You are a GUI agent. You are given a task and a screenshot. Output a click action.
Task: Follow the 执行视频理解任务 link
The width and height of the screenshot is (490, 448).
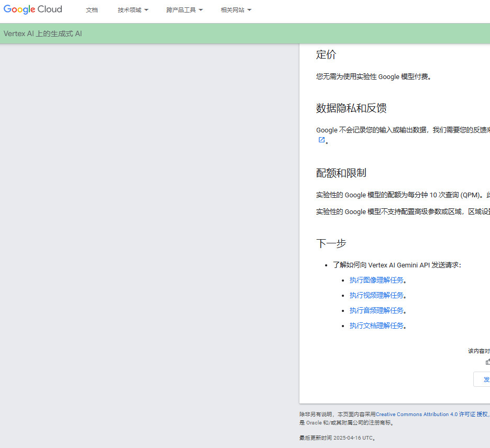pos(376,295)
